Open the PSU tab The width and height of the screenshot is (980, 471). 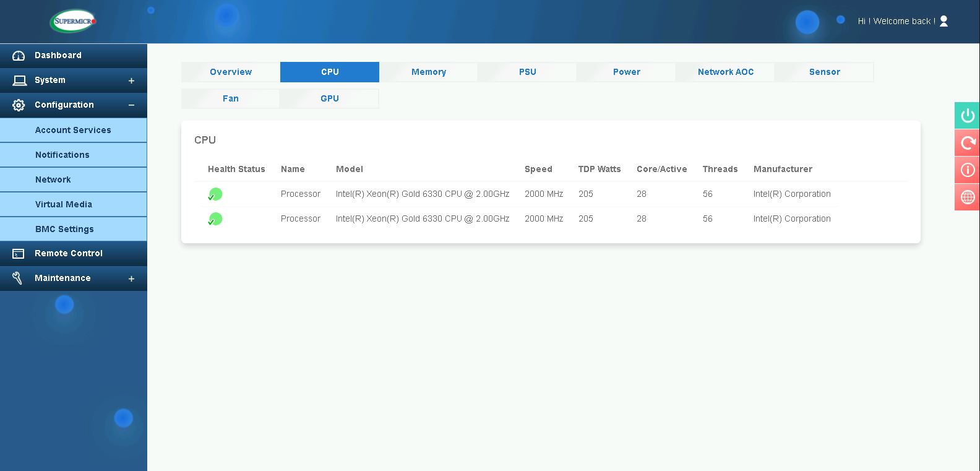click(528, 72)
